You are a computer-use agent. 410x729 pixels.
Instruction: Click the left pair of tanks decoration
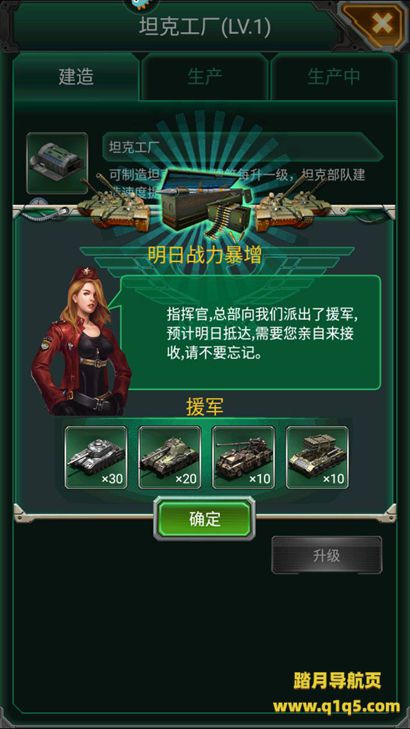coord(115,201)
